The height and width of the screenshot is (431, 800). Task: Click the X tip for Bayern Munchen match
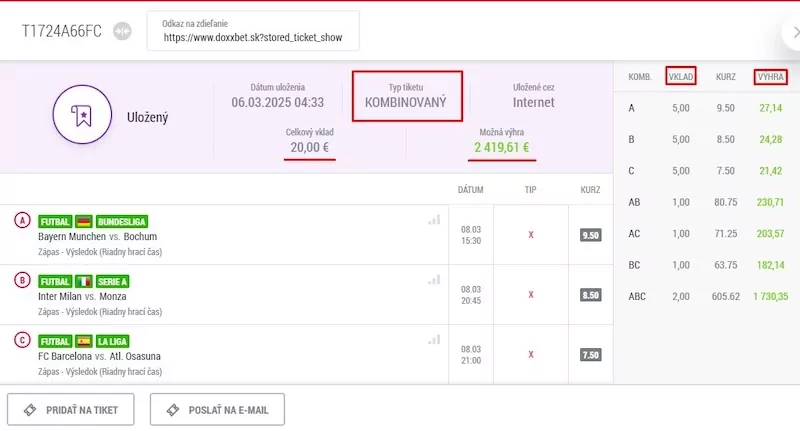coord(531,235)
